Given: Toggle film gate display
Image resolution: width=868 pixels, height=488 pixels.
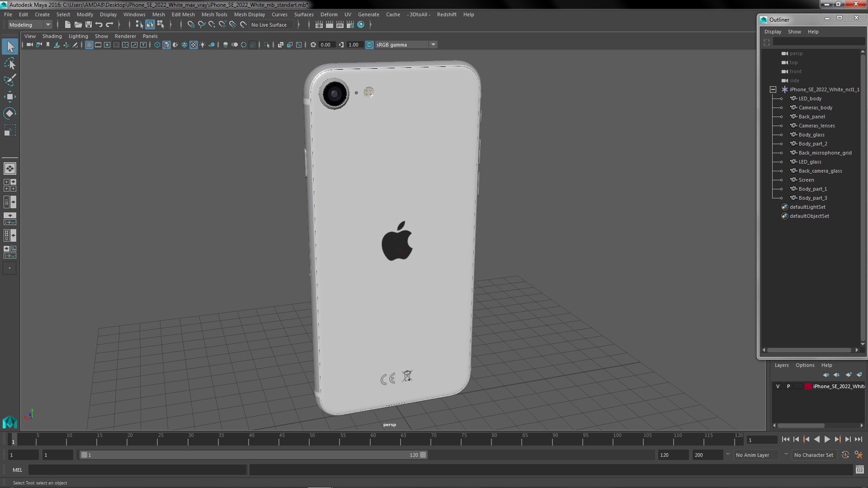Looking at the screenshot, I should 98,45.
